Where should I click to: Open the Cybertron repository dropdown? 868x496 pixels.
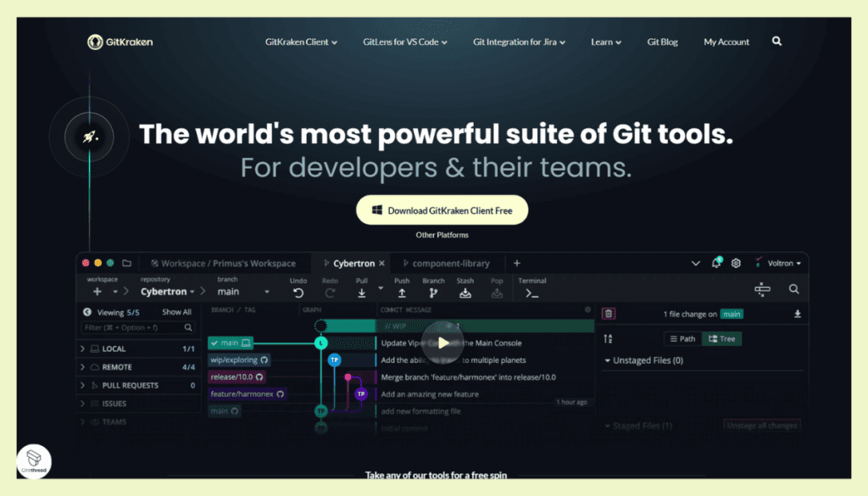coord(167,292)
